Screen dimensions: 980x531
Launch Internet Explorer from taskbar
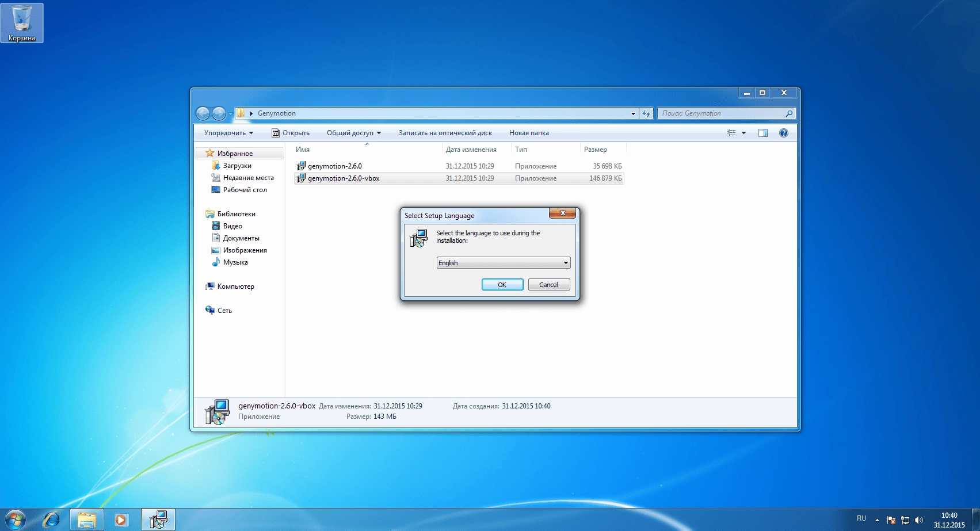[51, 520]
